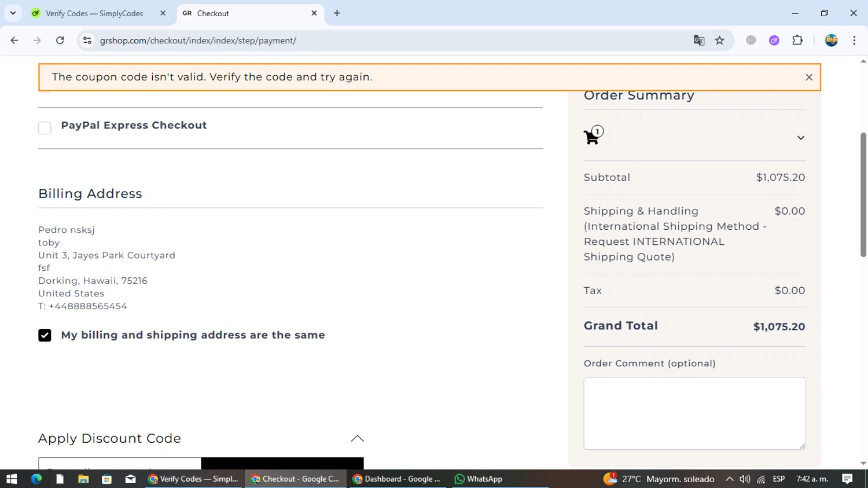The image size is (868, 488).
Task: Tick the PayPal Express Checkout checkbox
Action: 45,127
